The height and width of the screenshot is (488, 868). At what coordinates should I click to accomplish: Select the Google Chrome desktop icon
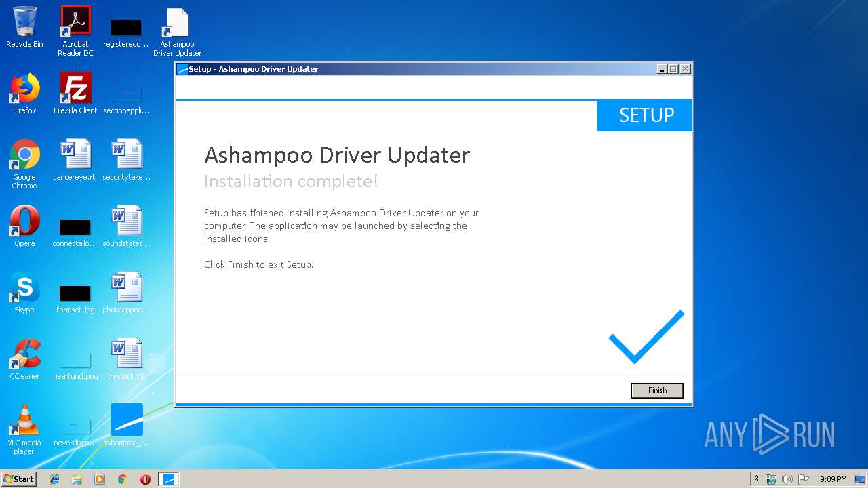pos(24,165)
